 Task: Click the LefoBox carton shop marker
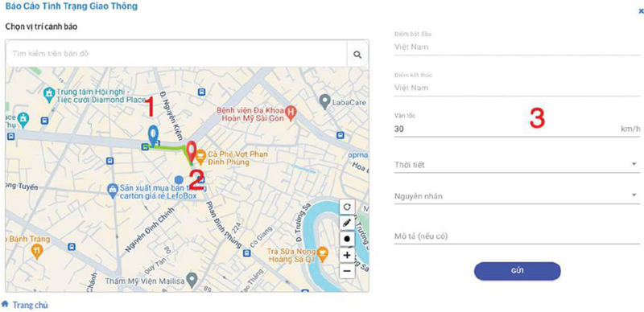coord(112,191)
